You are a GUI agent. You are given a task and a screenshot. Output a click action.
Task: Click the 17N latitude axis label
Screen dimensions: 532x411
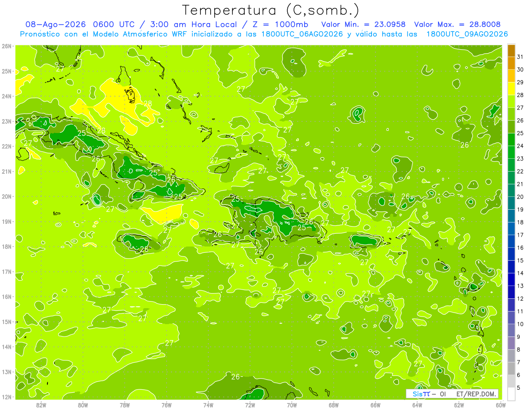tap(7, 271)
